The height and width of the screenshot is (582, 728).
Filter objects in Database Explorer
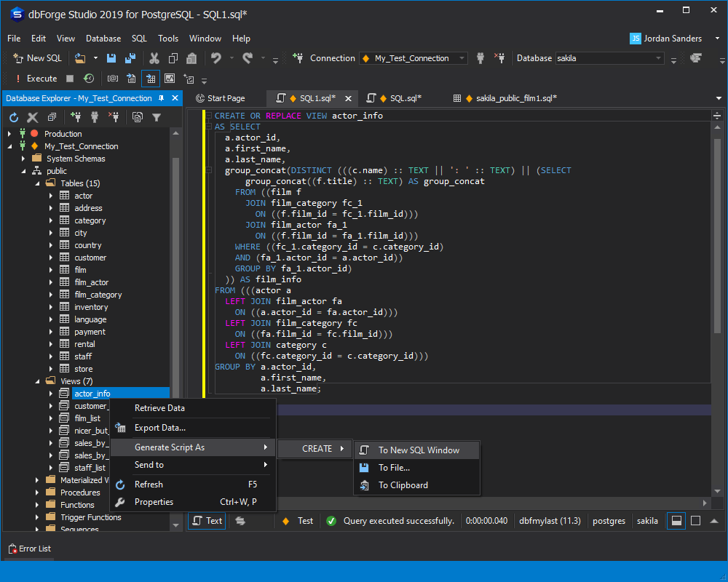coord(157,116)
